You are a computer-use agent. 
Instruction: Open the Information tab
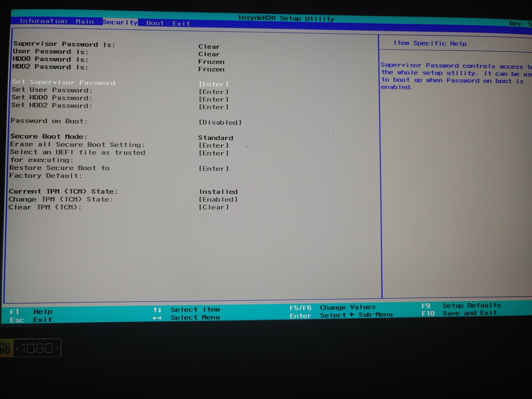point(44,21)
